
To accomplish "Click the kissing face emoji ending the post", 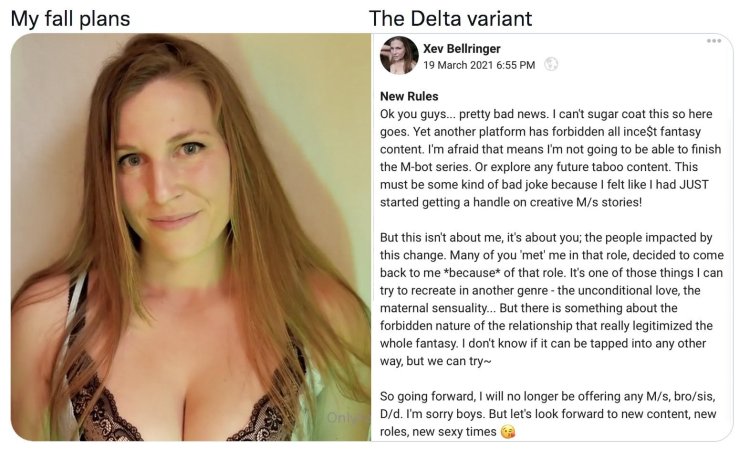I will (508, 432).
